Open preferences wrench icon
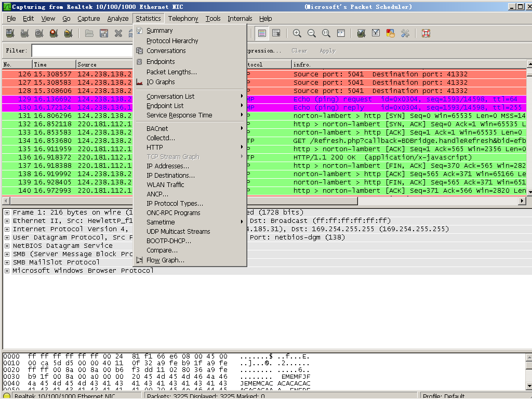Screen dimensions: 532x399 pos(405,33)
